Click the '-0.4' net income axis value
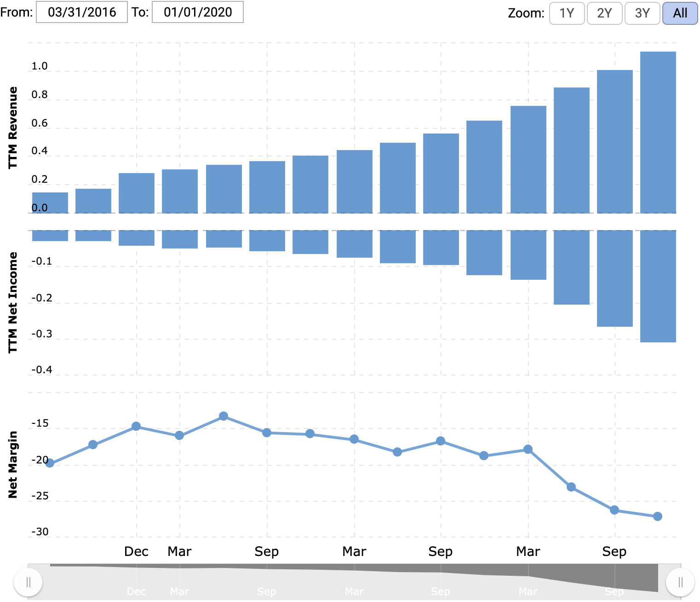 [42, 370]
